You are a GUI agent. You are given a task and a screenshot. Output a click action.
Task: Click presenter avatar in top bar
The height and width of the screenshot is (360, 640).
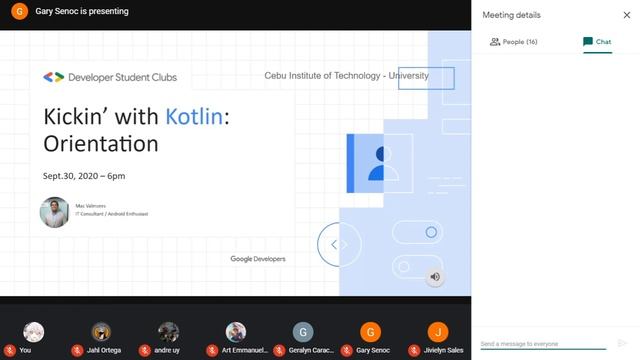(19, 11)
